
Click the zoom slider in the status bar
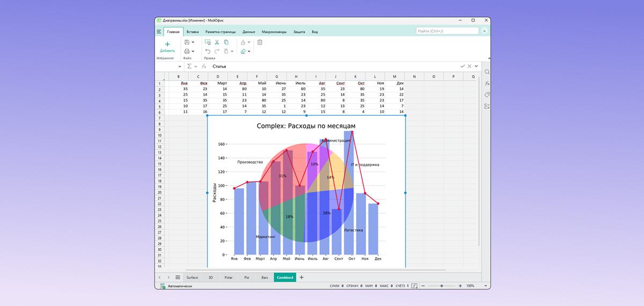(442, 286)
